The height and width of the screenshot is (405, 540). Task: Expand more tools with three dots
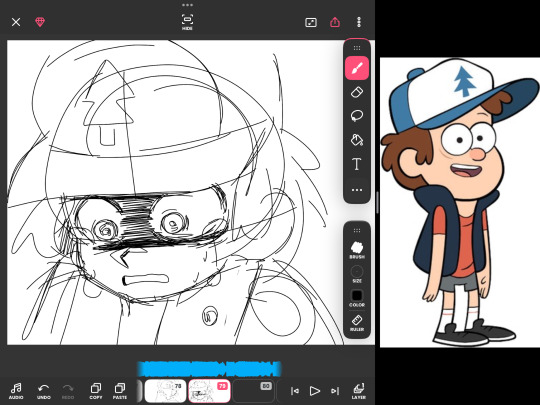click(x=357, y=190)
